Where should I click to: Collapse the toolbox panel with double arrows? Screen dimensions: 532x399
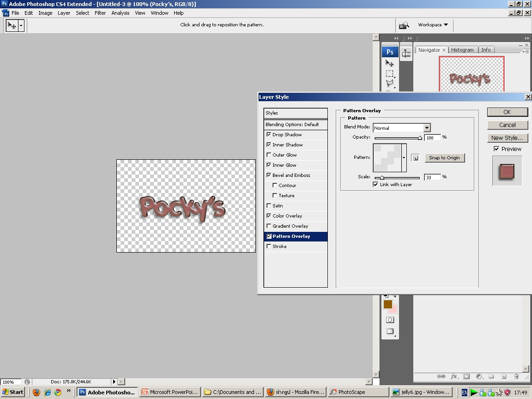pyautogui.click(x=396, y=38)
